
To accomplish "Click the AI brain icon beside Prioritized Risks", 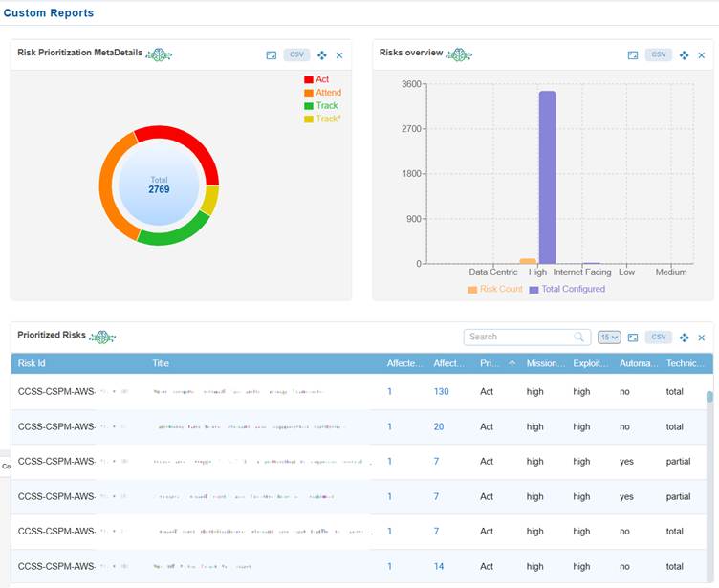I will (102, 337).
